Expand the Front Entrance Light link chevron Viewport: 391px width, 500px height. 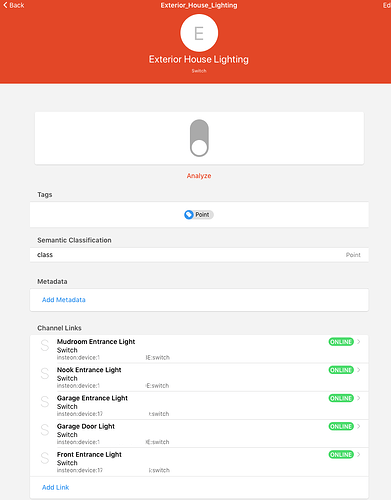(359, 454)
